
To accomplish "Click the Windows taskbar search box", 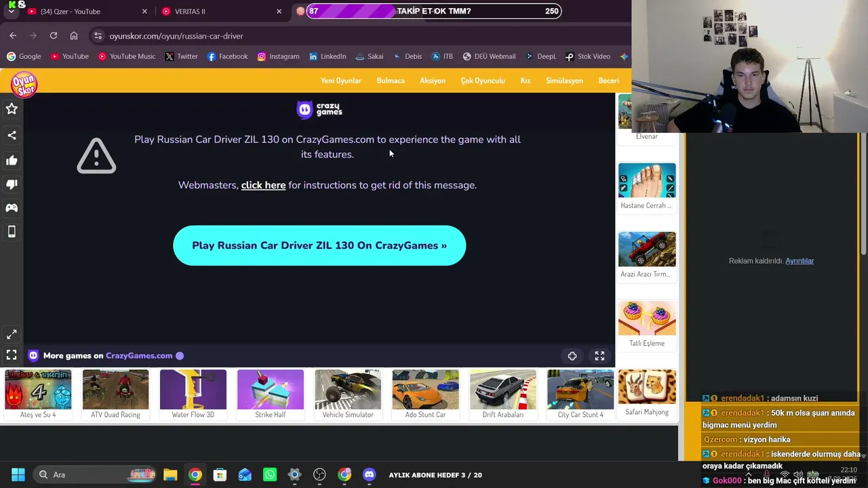I will click(x=95, y=474).
